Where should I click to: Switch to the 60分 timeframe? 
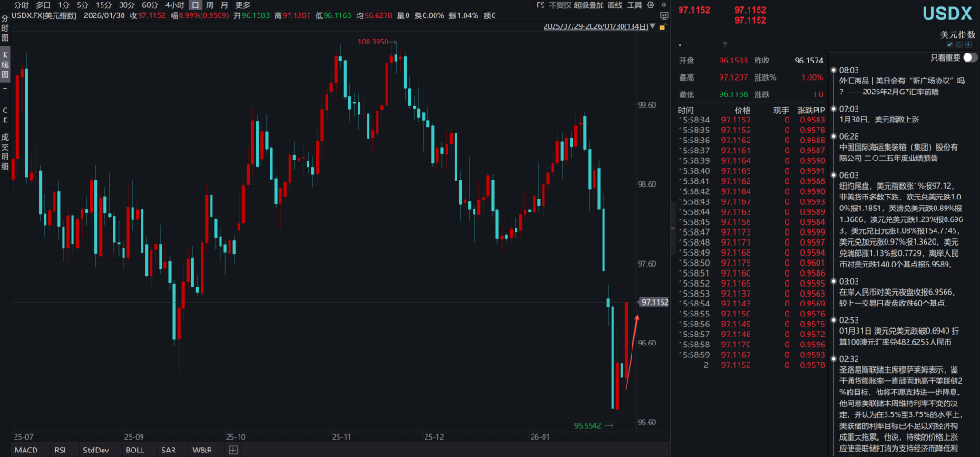tap(151, 5)
